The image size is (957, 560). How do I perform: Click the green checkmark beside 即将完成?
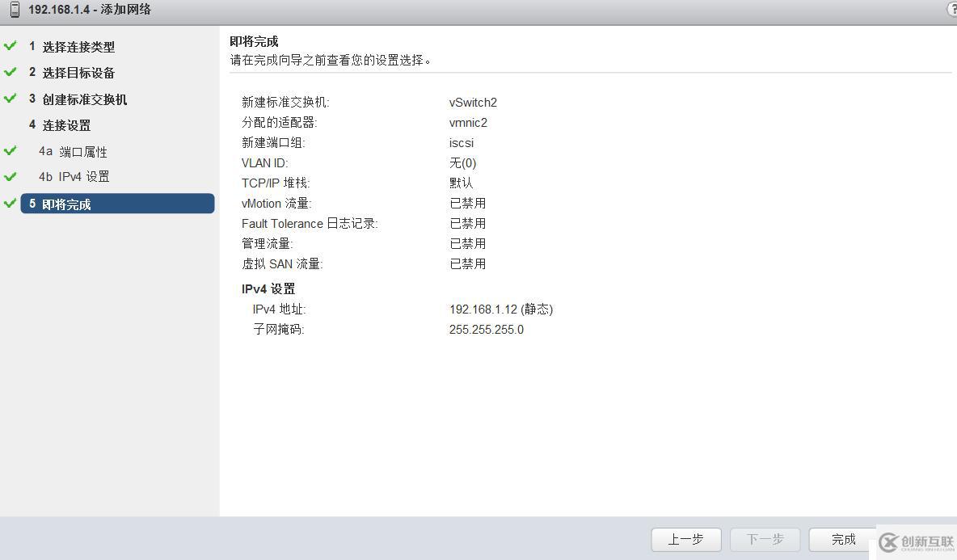pos(11,204)
